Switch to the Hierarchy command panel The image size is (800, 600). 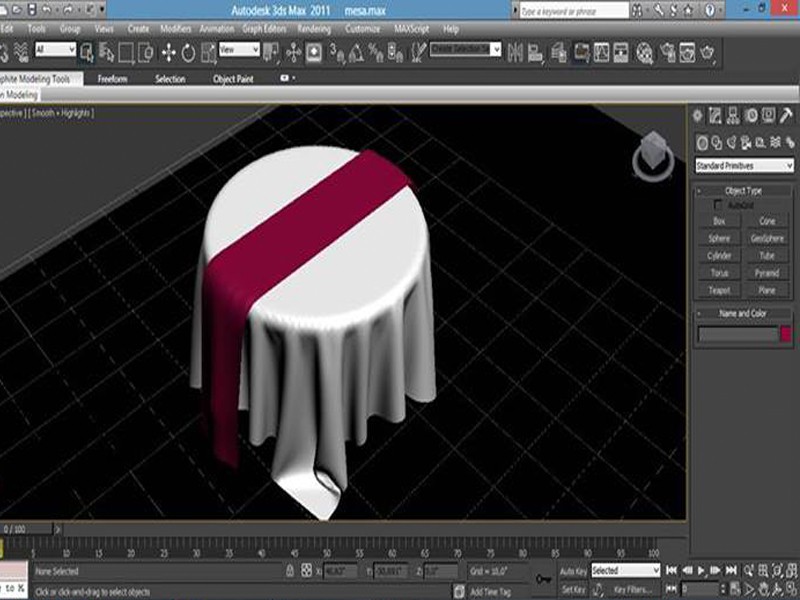(732, 112)
